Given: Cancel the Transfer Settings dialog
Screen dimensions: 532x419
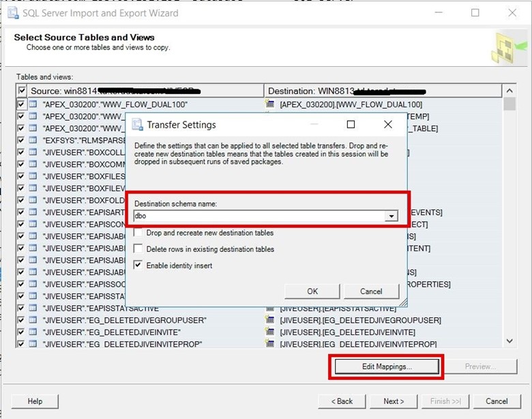Looking at the screenshot, I should pos(371,291).
